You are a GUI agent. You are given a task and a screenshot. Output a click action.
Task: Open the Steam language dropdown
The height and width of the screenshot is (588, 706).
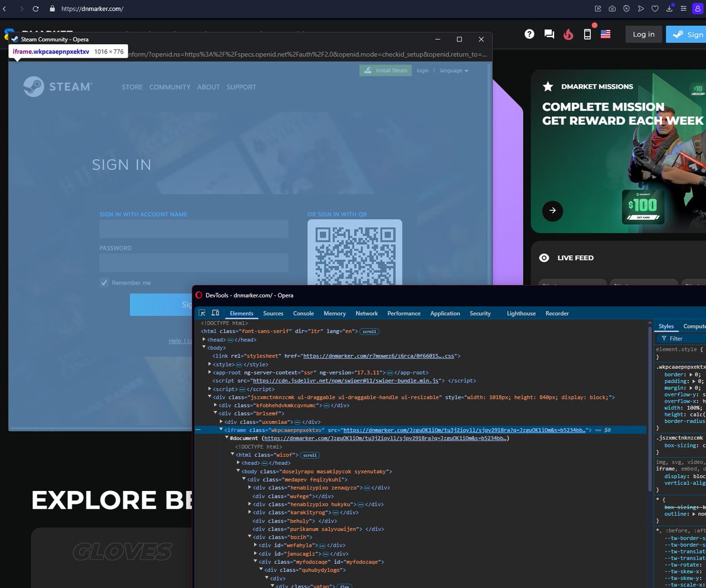454,71
